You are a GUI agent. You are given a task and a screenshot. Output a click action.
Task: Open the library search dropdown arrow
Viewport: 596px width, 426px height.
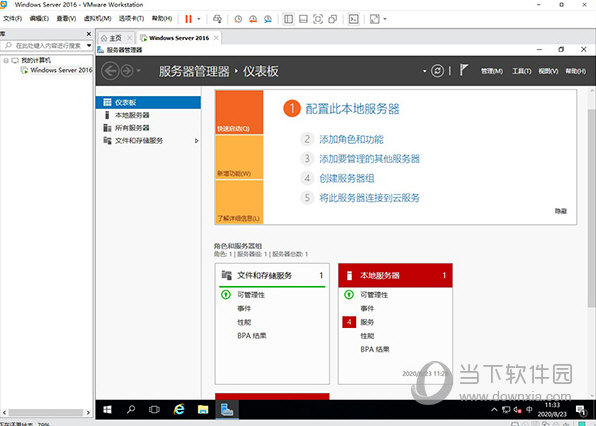[89, 46]
